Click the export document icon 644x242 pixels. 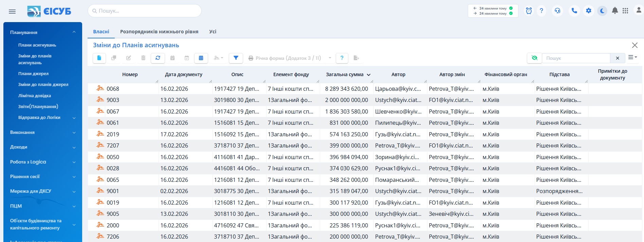(356, 58)
